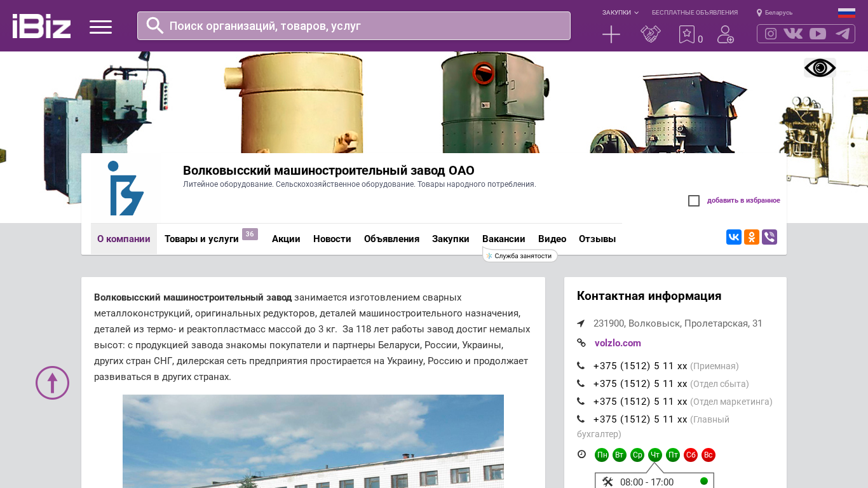
Task: Switch to the Акции tab
Action: 286,239
